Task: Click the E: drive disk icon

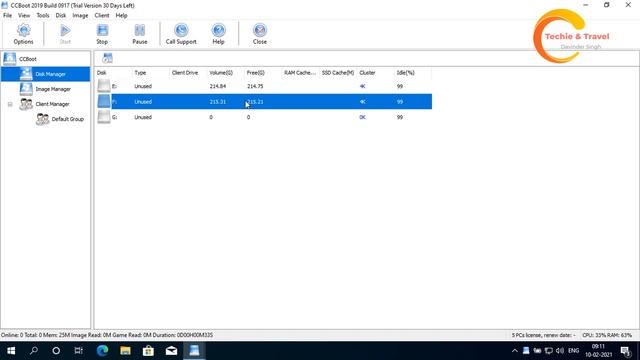Action: click(x=104, y=86)
